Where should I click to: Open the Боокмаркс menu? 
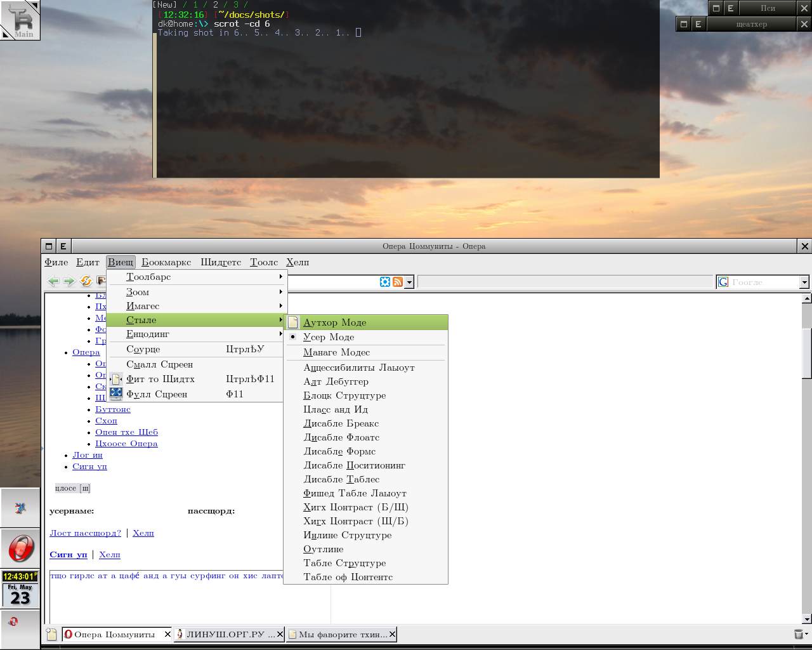pyautogui.click(x=166, y=262)
